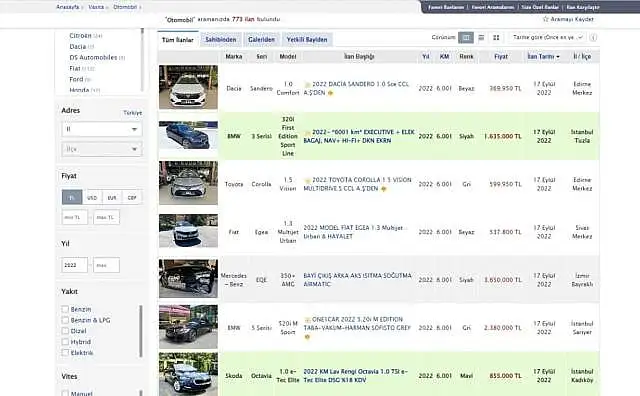Switch to the Sahibinden tab
The width and height of the screenshot is (640, 396).
tap(221, 40)
